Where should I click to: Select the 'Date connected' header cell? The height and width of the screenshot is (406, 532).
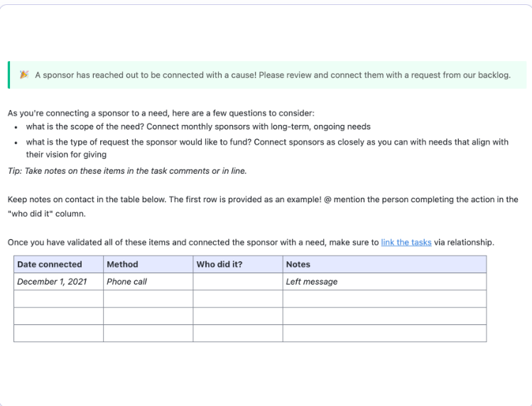pos(59,264)
